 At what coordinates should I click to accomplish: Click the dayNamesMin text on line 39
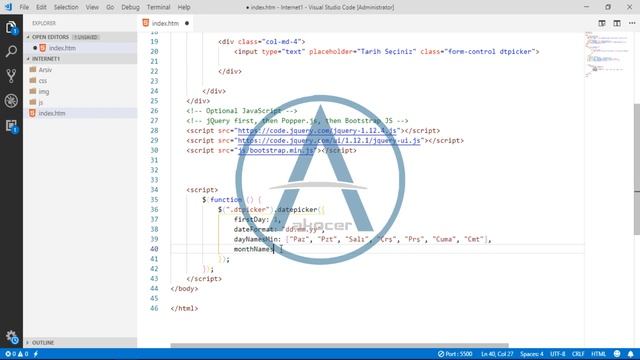click(x=256, y=239)
